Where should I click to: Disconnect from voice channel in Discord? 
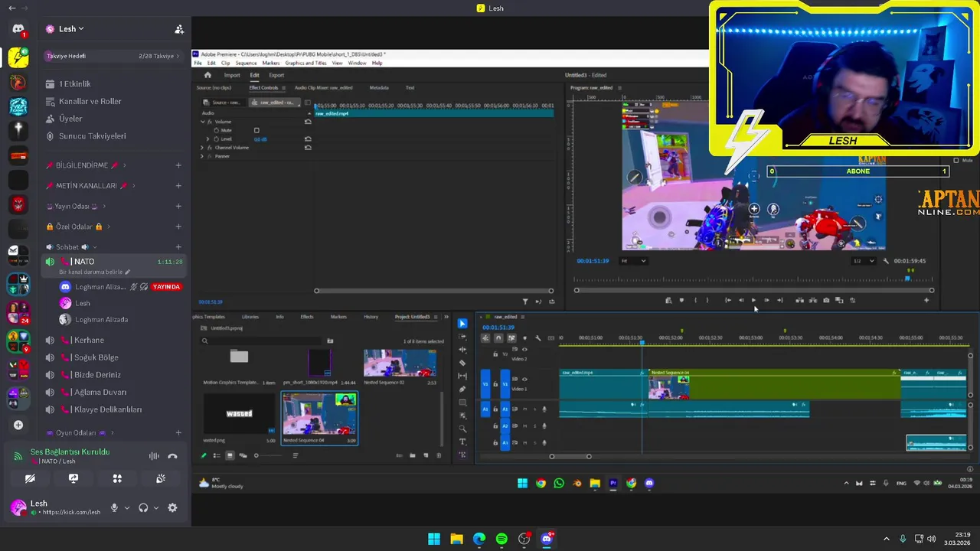pos(172,456)
